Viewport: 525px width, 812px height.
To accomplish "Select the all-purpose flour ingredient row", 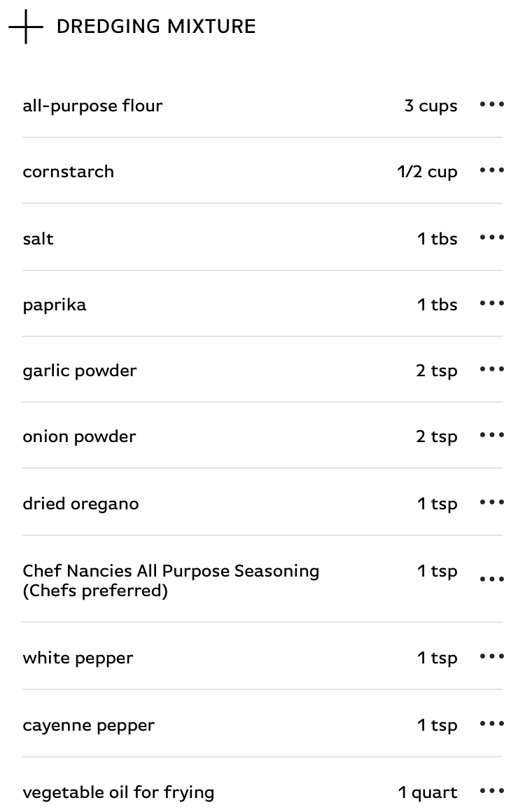I will pos(262,105).
